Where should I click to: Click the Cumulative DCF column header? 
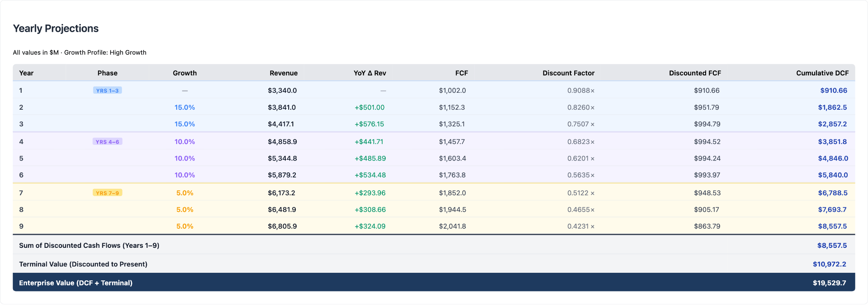click(x=822, y=73)
